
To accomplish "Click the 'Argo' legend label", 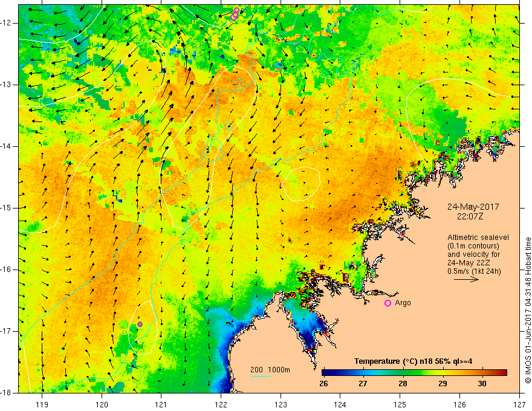I will pos(403,303).
